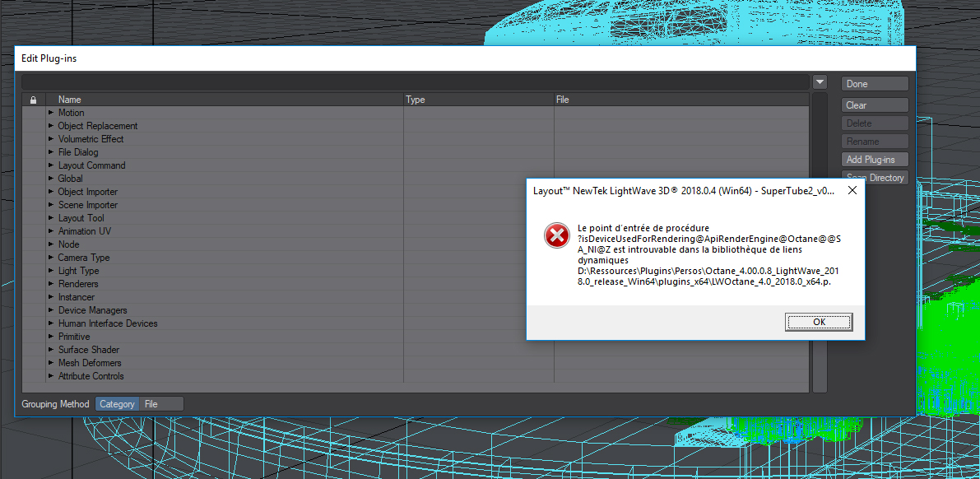Select the Primitive row
The height and width of the screenshot is (479, 980).
tap(416, 337)
